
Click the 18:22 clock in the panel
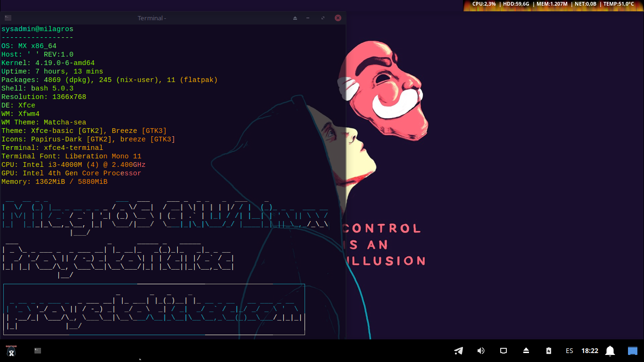click(x=590, y=351)
